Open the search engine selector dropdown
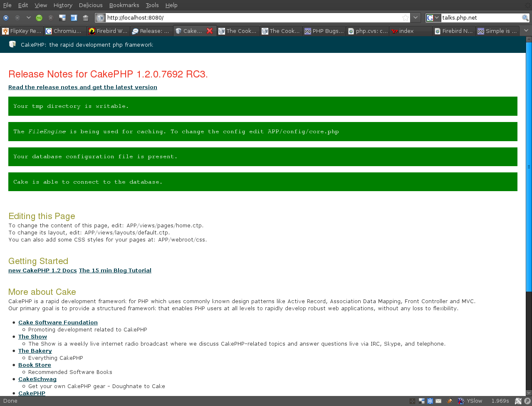Image resolution: width=532 pixels, height=406 pixels. tap(433, 18)
